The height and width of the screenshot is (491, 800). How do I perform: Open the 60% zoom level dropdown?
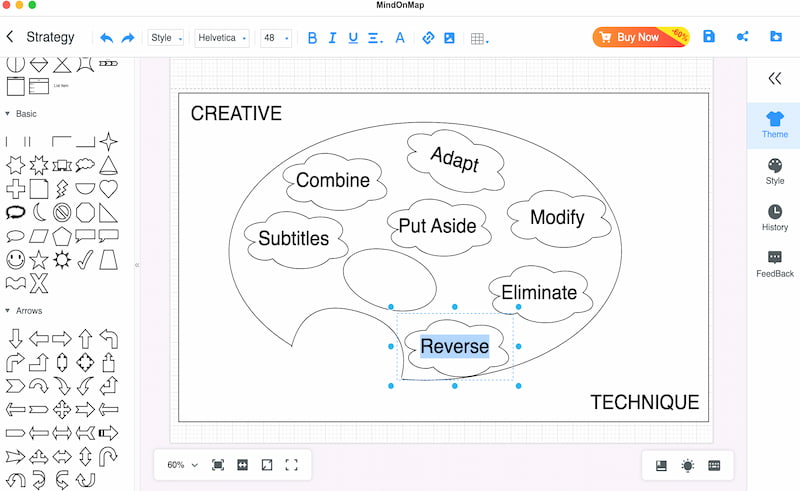click(182, 465)
